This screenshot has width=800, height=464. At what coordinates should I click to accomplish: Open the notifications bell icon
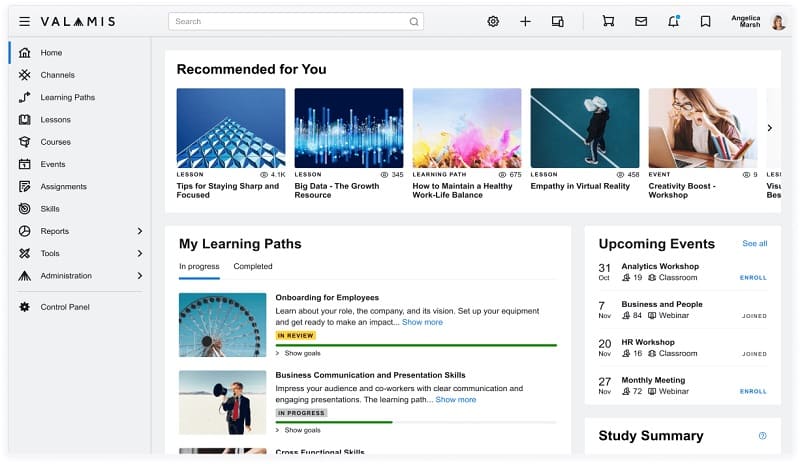(x=673, y=21)
